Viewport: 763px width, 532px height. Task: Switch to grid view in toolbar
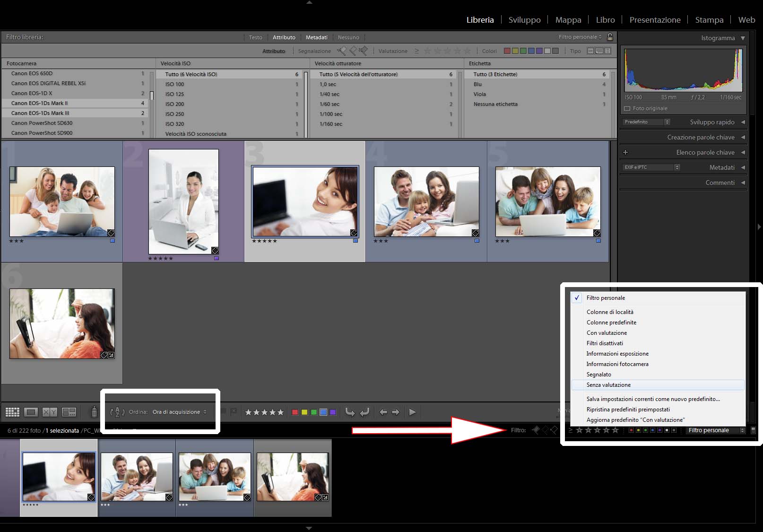pyautogui.click(x=12, y=412)
